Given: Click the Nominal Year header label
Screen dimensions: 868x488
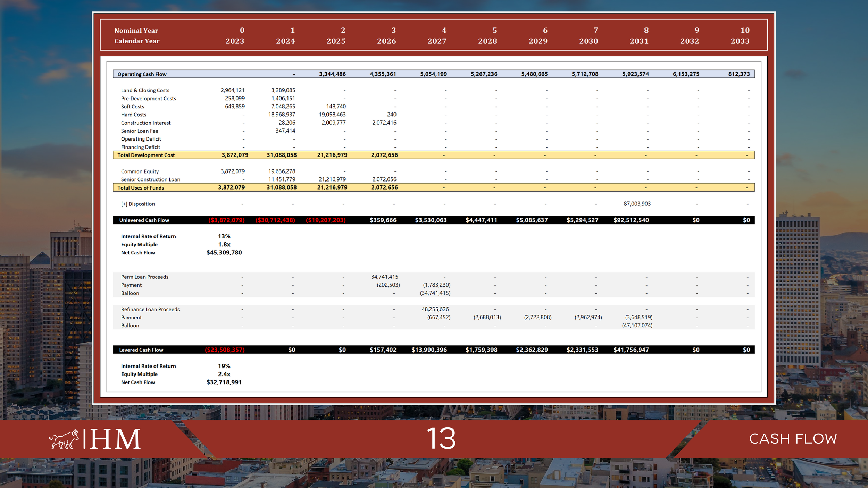Looking at the screenshot, I should coord(136,31).
